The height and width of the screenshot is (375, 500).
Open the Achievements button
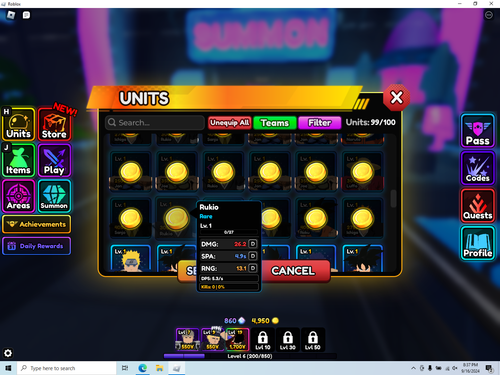36,224
